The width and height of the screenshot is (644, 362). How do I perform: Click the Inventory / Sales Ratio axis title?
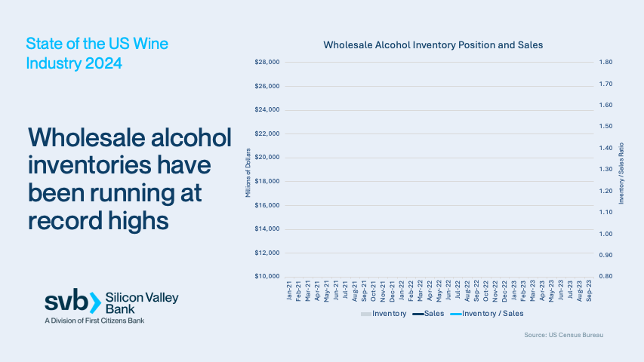[622, 169]
